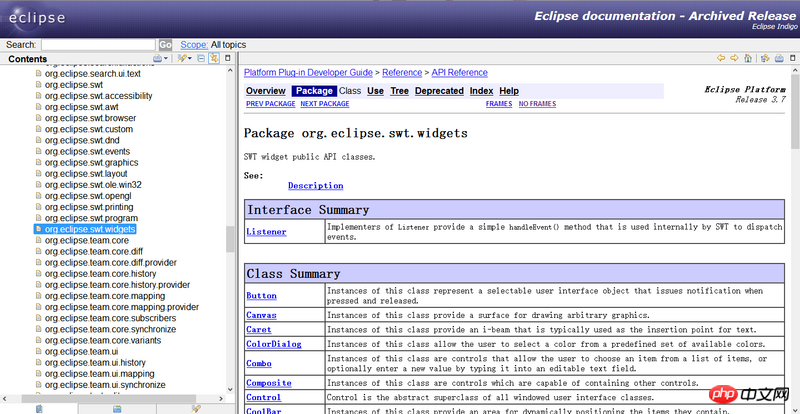
Task: Click the page icon beside org.eclipse.team.core
Action: (38, 240)
